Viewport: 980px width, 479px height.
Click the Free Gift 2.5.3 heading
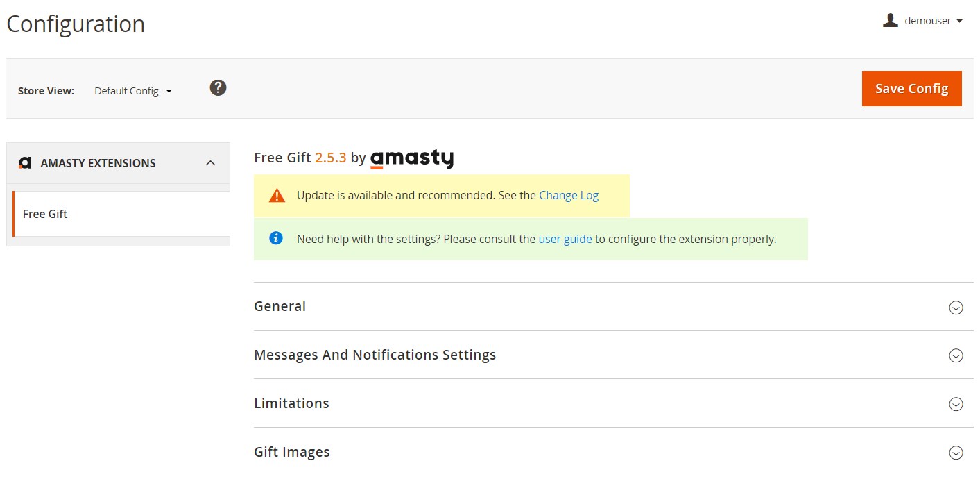(x=300, y=158)
